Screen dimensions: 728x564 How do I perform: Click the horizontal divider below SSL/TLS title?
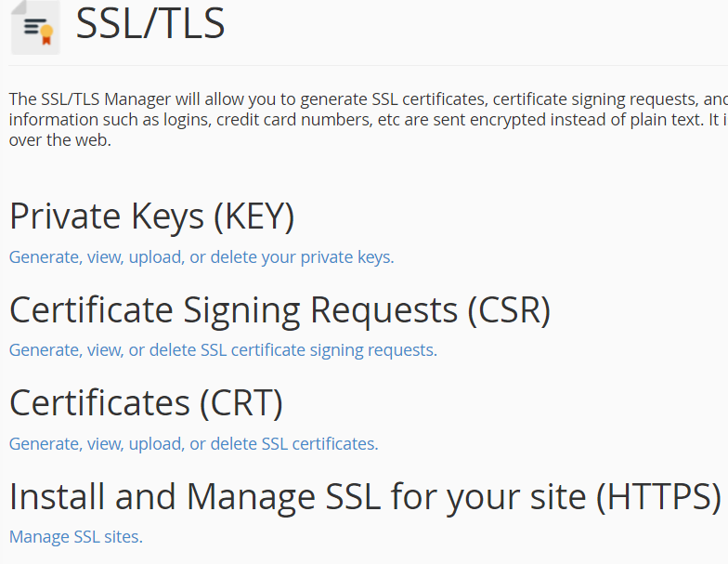pyautogui.click(x=369, y=65)
